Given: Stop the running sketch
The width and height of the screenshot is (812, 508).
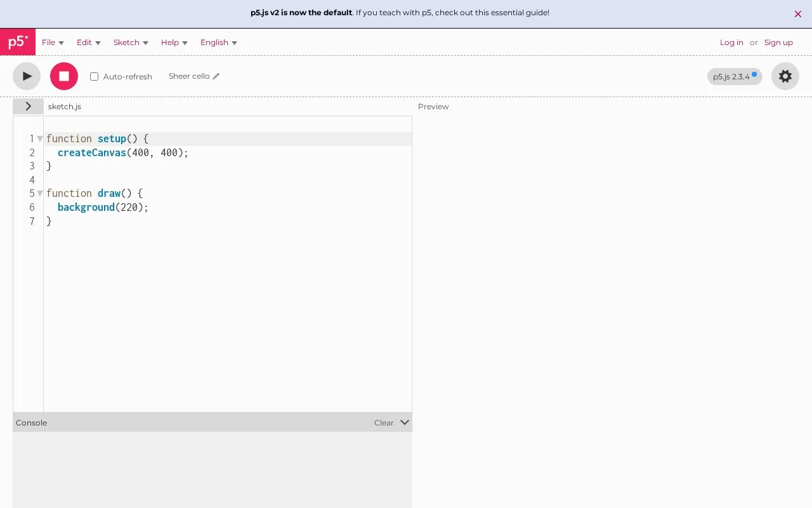Looking at the screenshot, I should coord(64,76).
